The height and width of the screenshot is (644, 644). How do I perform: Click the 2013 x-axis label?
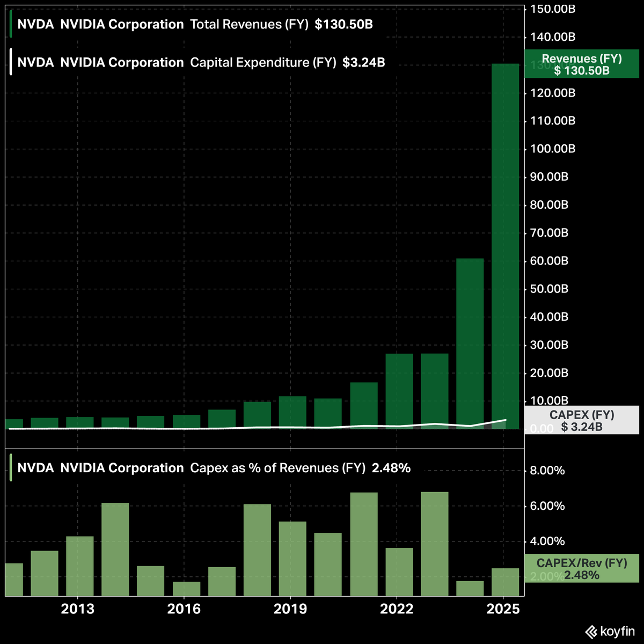(78, 609)
